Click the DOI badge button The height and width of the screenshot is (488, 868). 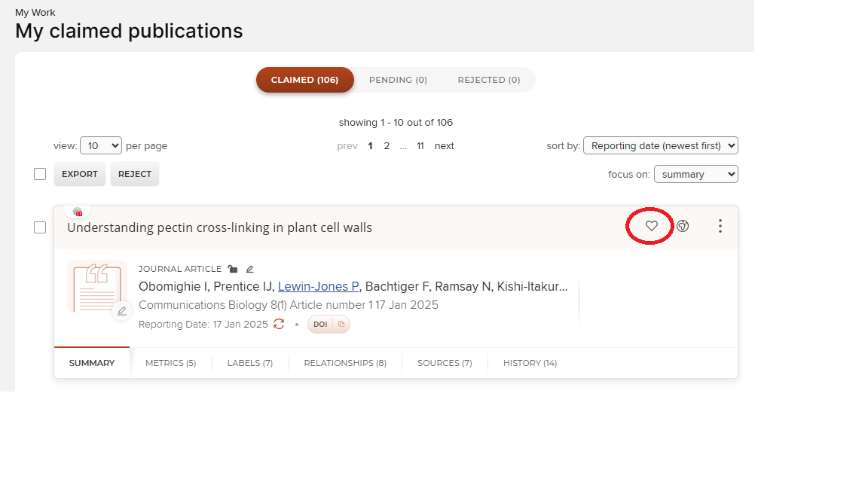click(x=320, y=325)
